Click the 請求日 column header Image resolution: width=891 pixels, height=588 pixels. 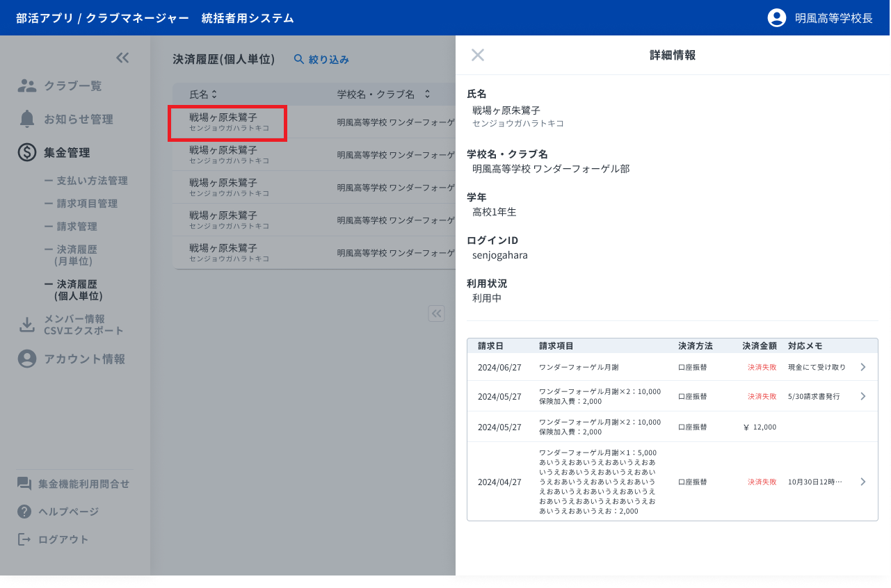490,345
